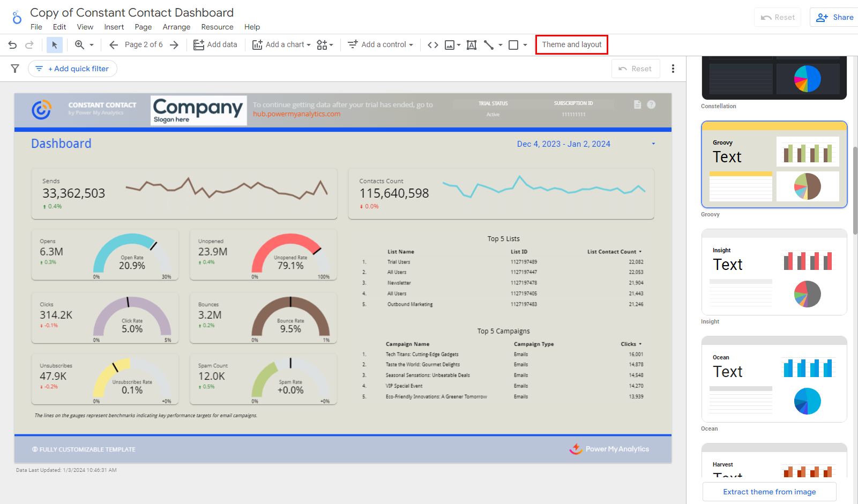The height and width of the screenshot is (504, 858).
Task: Click the undo arrow in toolbar
Action: coord(12,45)
